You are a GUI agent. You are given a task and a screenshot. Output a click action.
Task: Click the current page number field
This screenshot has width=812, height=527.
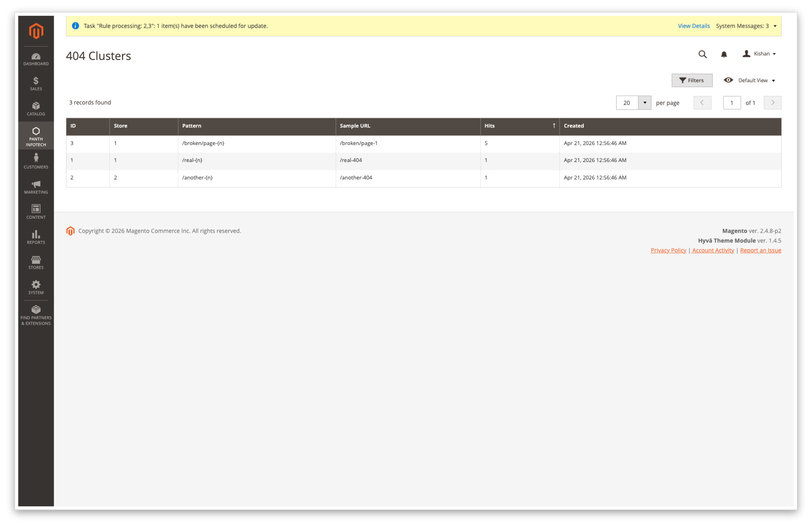click(x=731, y=103)
